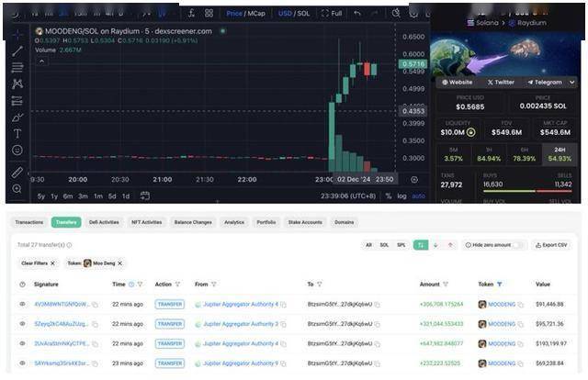This screenshot has height=380, width=588.
Task: Copy the Jupiter Aggregator Authority 3 address
Action: tap(283, 324)
